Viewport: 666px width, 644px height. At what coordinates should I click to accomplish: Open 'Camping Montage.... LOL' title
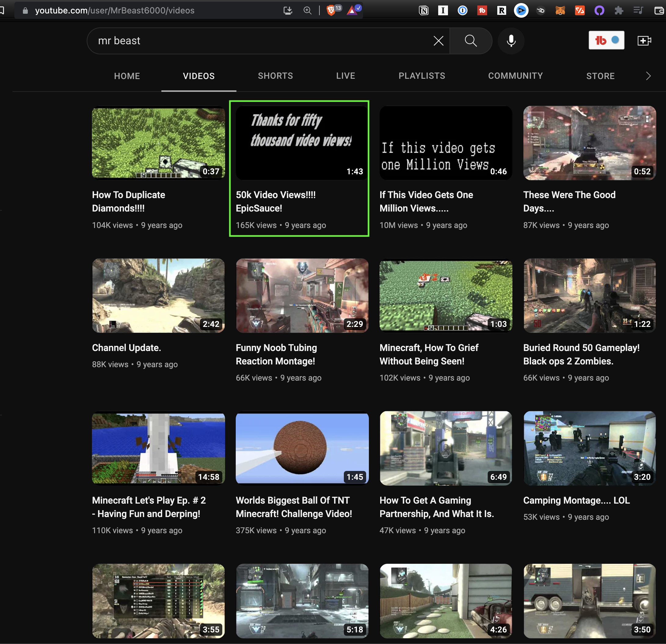point(576,500)
